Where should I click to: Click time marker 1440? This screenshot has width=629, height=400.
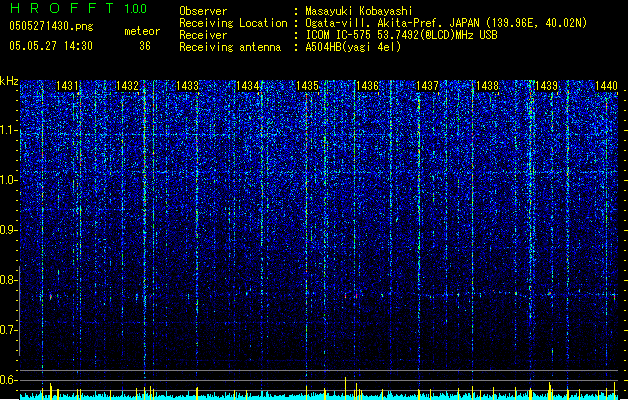(x=606, y=86)
